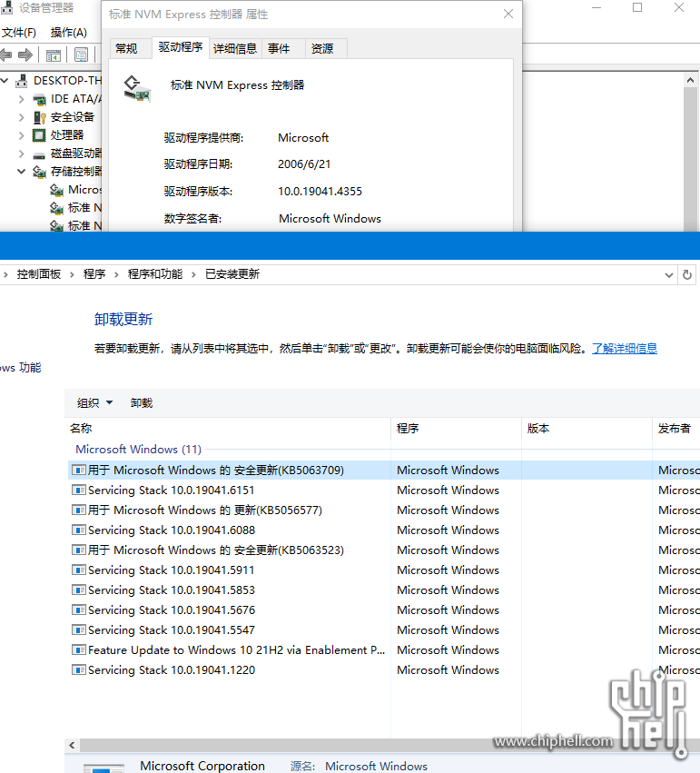This screenshot has height=773, width=700.
Task: Click the back arrow in Device Manager toolbar
Action: click(x=6, y=55)
